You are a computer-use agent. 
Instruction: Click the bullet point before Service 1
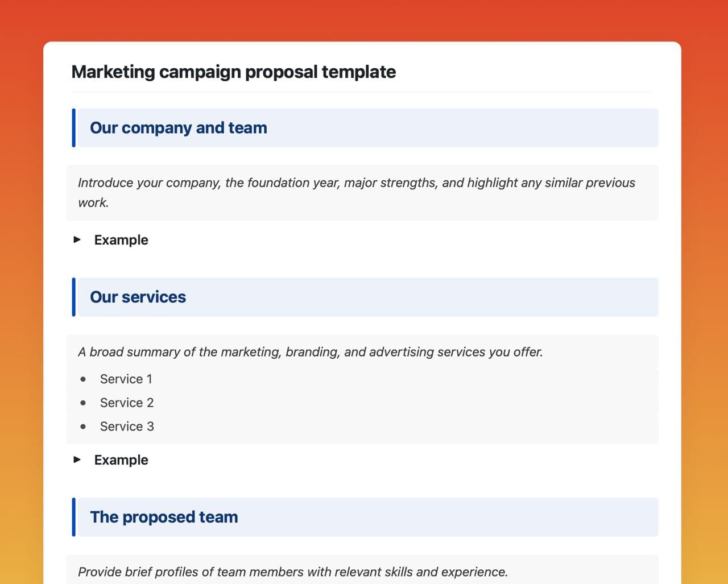[x=84, y=379]
